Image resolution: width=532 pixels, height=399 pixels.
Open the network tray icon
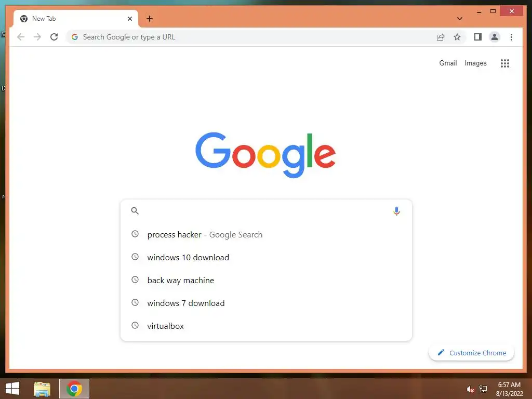[x=483, y=389]
